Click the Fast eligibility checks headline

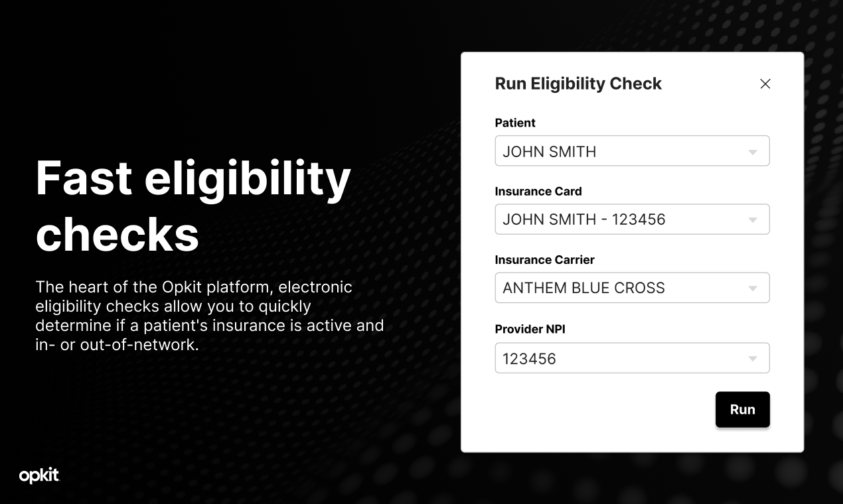pos(193,206)
